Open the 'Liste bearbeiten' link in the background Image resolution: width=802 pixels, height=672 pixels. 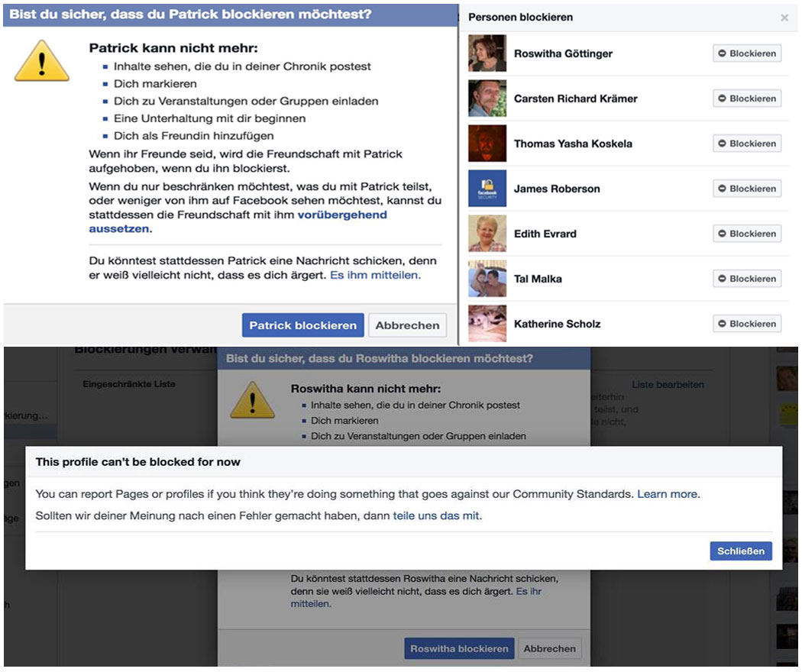coord(668,385)
